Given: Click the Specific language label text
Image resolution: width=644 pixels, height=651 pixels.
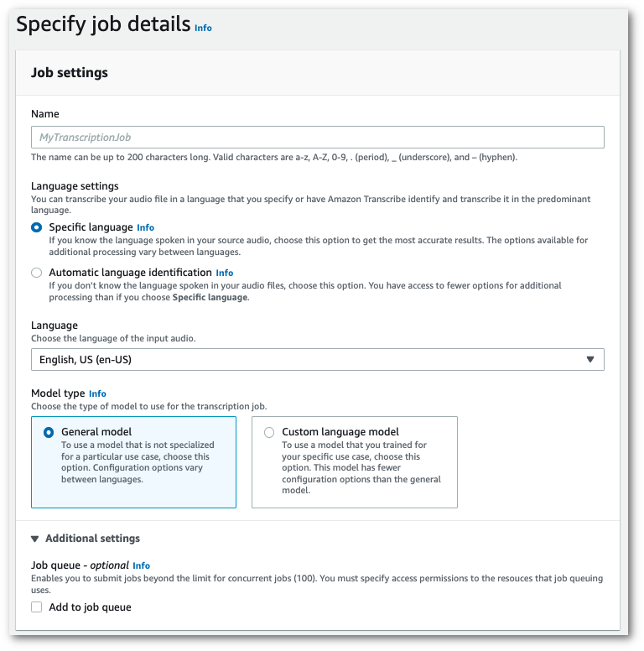Looking at the screenshot, I should (91, 227).
